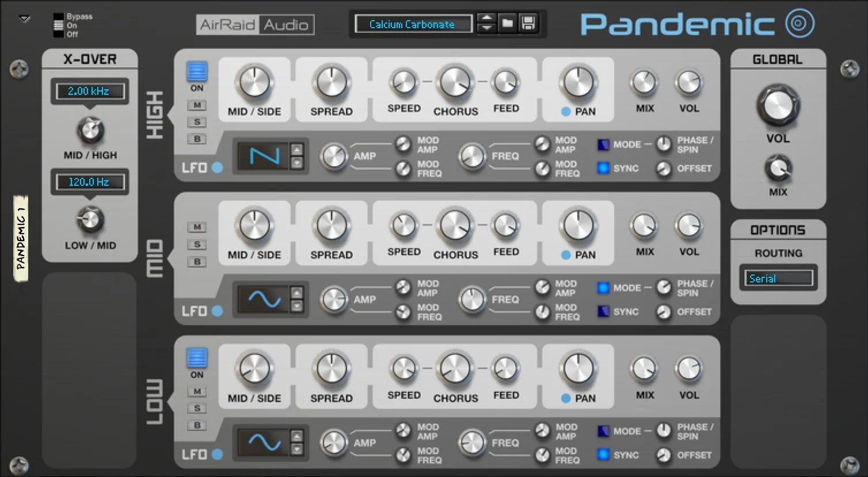This screenshot has width=868, height=477.
Task: Click the 2.00 kHz crossover display
Action: coord(89,91)
